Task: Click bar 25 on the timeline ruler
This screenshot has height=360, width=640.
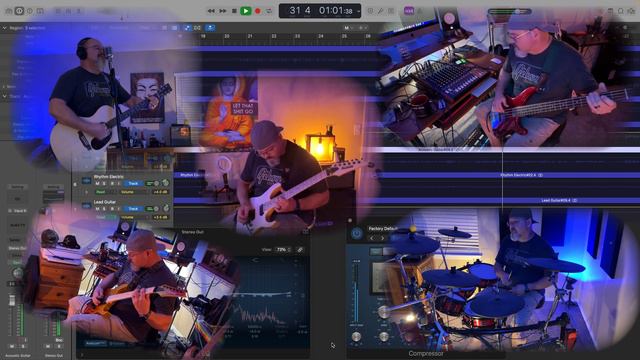Action: point(344,36)
